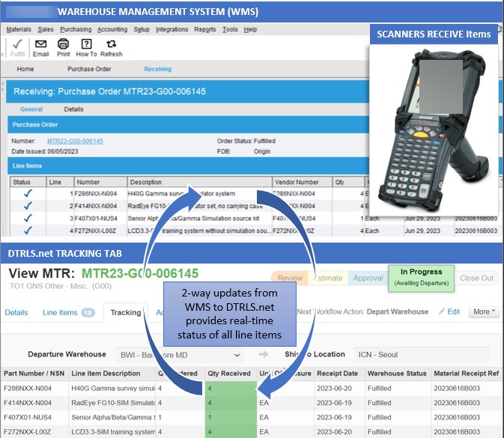Open the How To help icon
Viewport: 504px width, 438px height.
click(x=86, y=43)
